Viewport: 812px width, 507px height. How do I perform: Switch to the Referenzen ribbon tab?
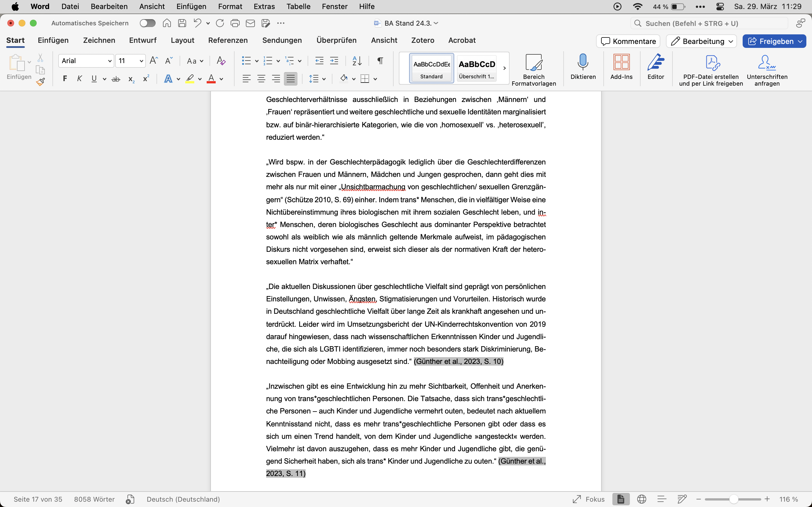click(x=228, y=40)
